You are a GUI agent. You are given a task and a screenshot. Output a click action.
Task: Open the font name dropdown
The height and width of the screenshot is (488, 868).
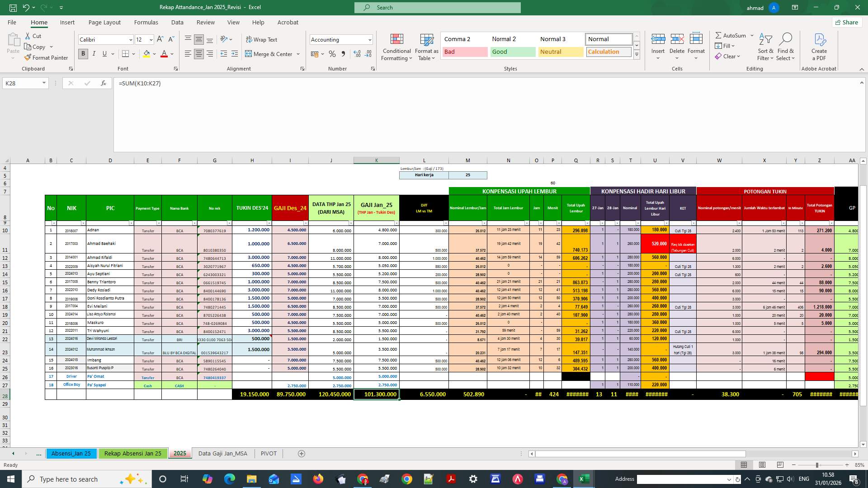pyautogui.click(x=130, y=40)
